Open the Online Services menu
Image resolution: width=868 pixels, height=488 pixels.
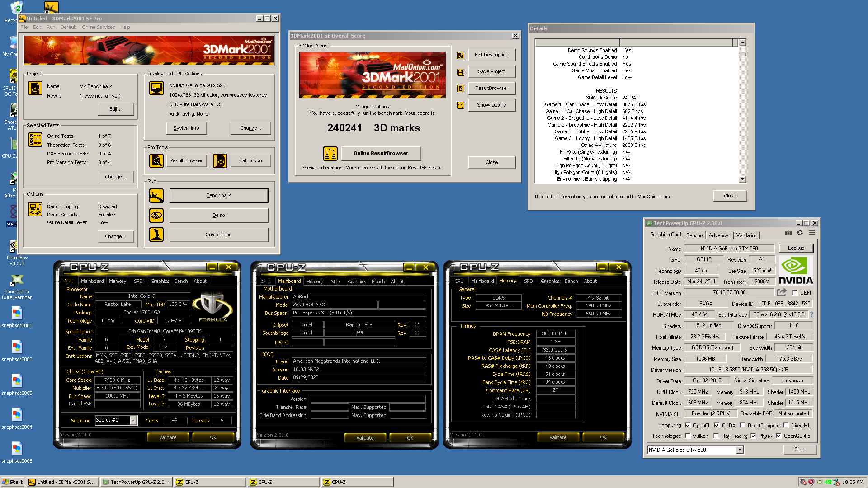[x=98, y=27]
